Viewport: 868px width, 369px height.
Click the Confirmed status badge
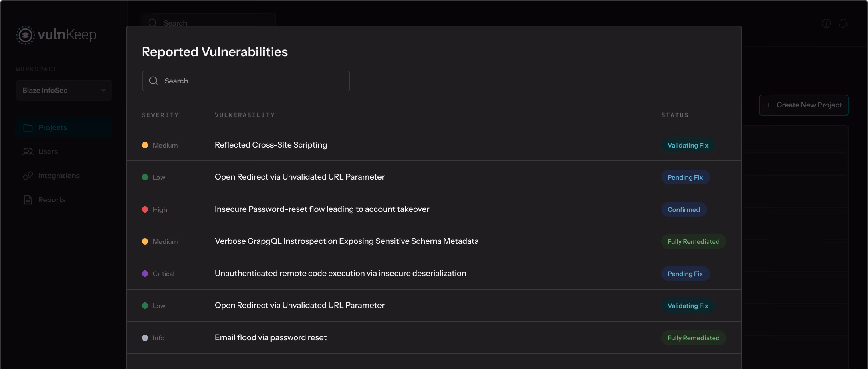coord(684,209)
